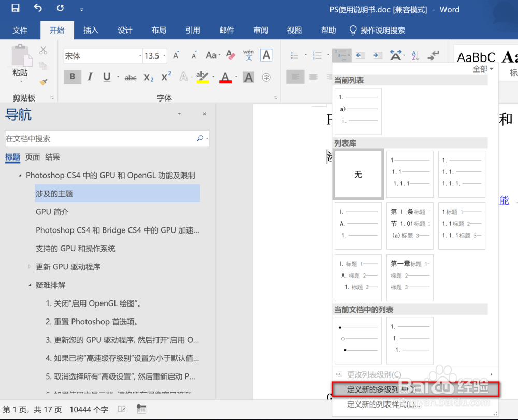This screenshot has width=518, height=420.
Task: Activate the Format Painter brush
Action: 44,82
